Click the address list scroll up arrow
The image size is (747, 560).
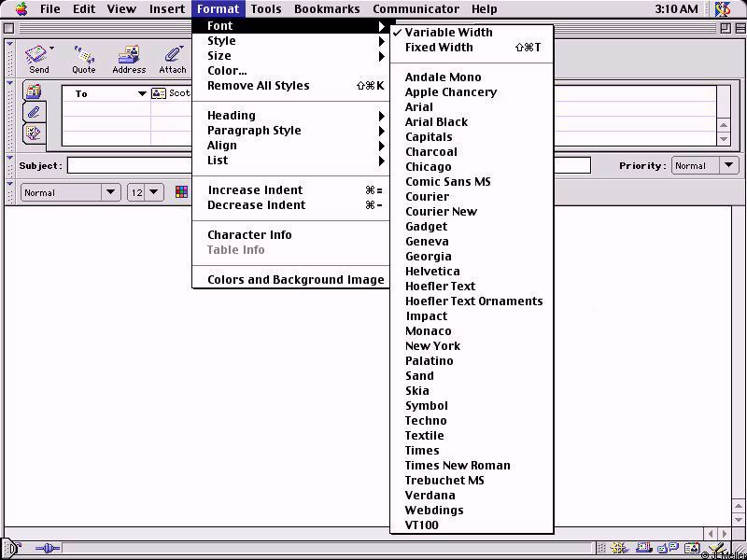[x=724, y=125]
